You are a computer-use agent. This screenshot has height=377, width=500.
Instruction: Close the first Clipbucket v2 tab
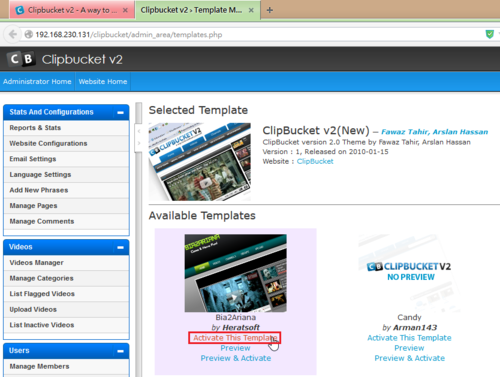click(125, 10)
